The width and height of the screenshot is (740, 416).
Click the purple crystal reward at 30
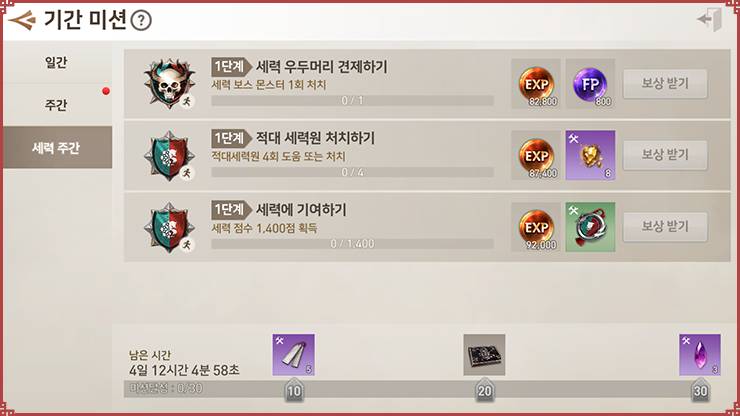[x=700, y=355]
